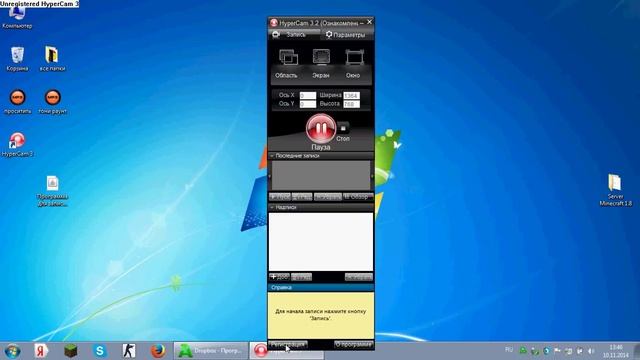The image size is (640, 360).
Task: Select the все папки desktop folder
Action: pyautogui.click(x=52, y=59)
